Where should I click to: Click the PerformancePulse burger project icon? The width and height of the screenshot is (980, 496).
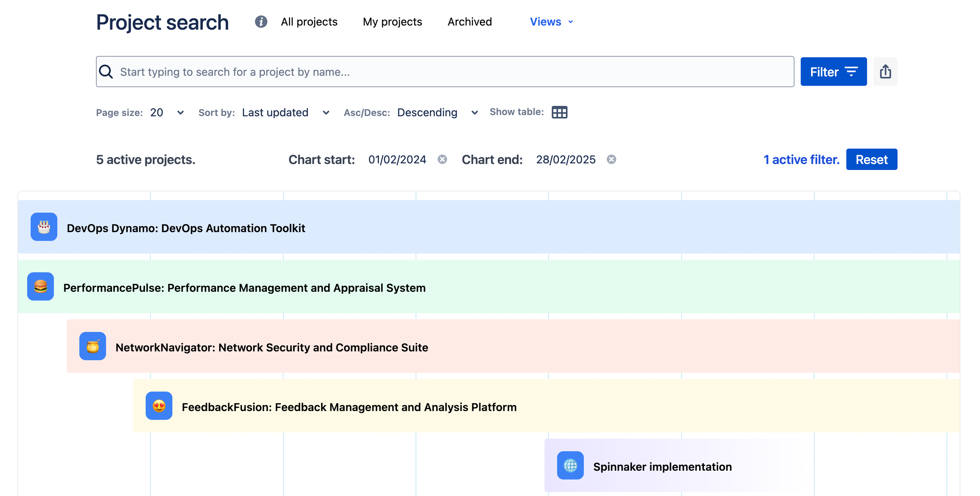click(40, 286)
